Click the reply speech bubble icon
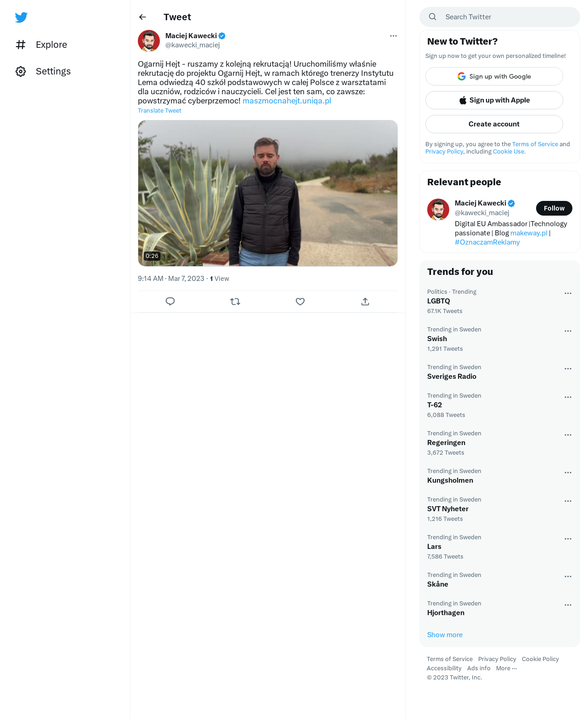The image size is (588, 719). click(x=170, y=302)
